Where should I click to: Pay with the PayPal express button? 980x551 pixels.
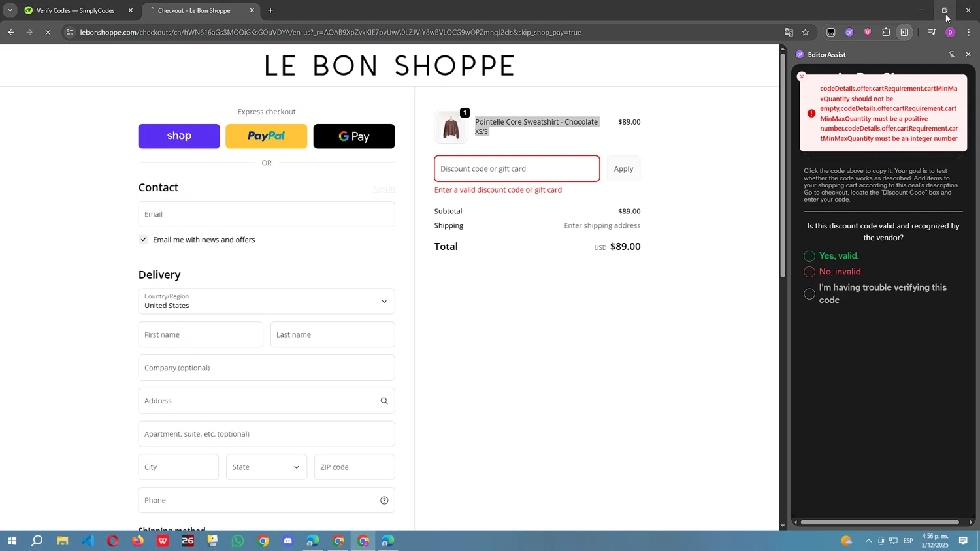(266, 136)
